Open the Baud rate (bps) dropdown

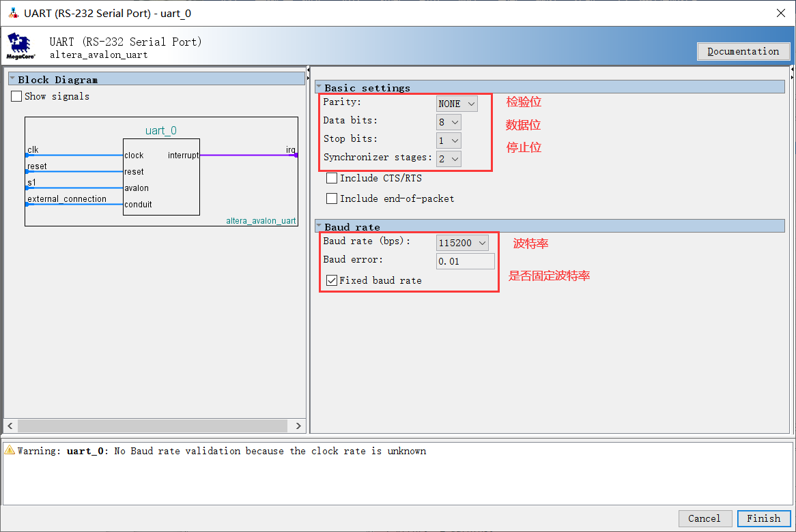pos(463,243)
